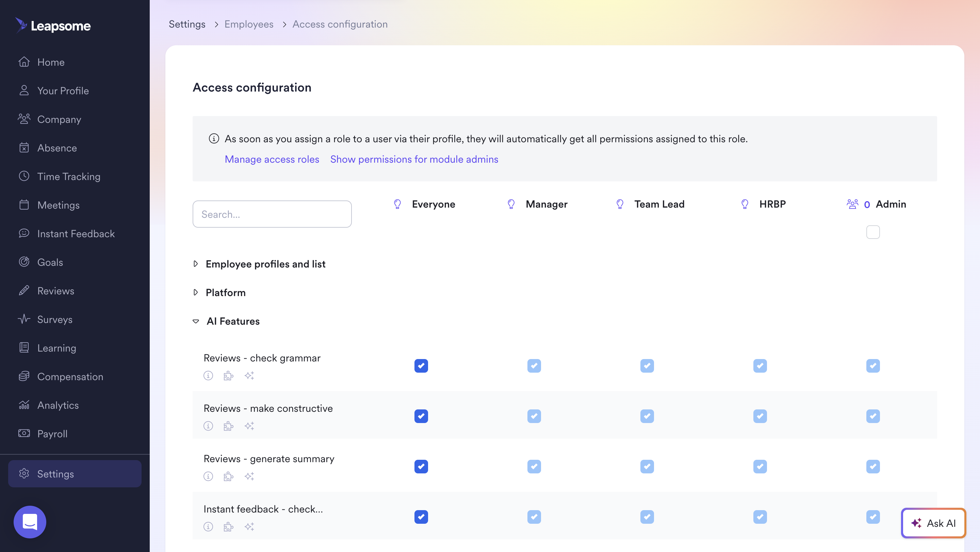Toggle Admin checkbox for Instant feedback - check
The image size is (980, 552).
pyautogui.click(x=873, y=517)
